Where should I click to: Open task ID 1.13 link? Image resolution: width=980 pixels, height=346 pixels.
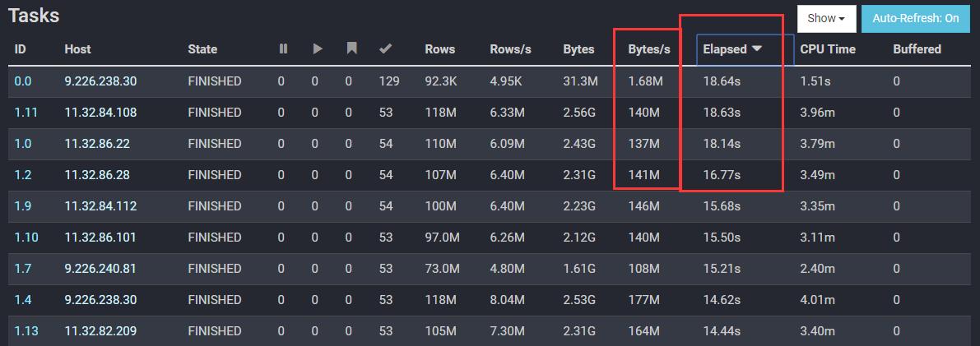point(26,331)
